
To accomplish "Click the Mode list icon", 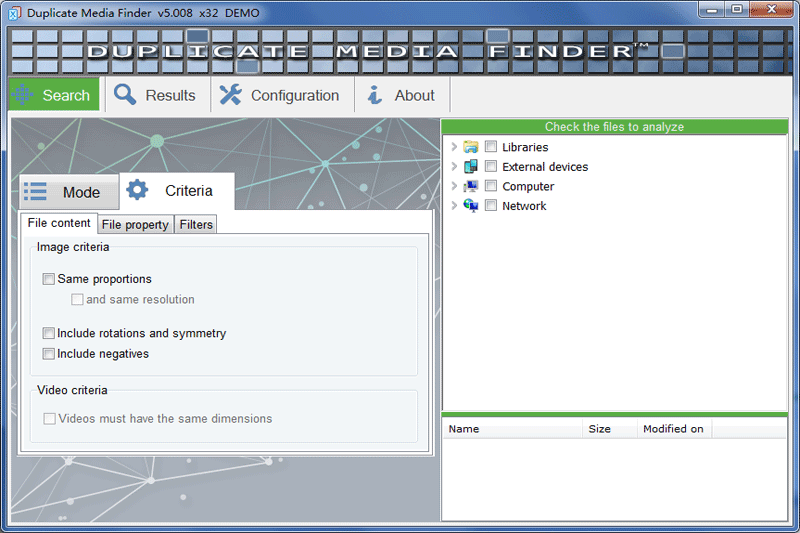I will 35,192.
